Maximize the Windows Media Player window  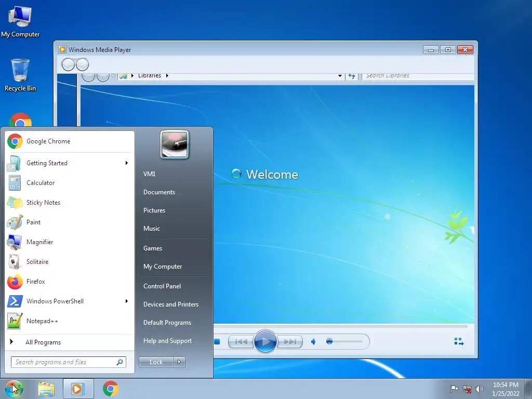tap(448, 50)
